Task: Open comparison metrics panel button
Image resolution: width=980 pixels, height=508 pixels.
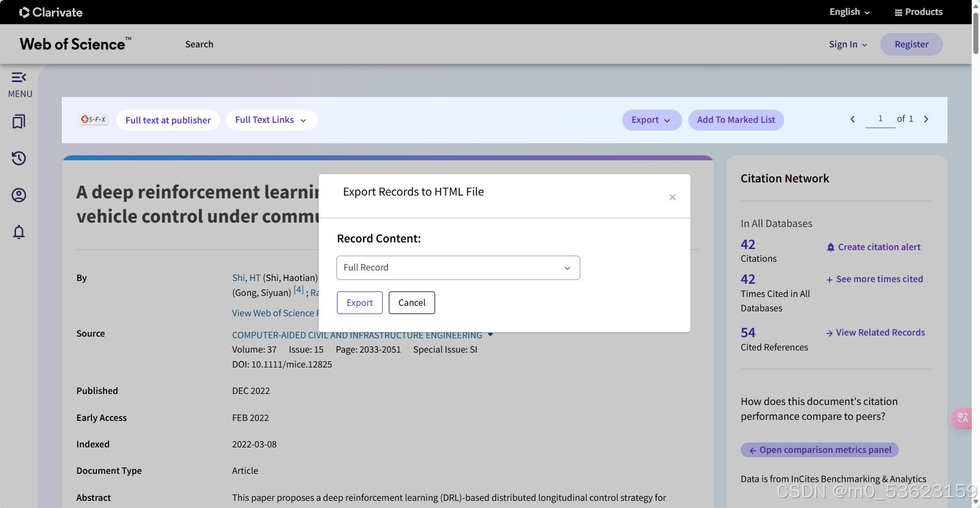Action: pos(820,450)
